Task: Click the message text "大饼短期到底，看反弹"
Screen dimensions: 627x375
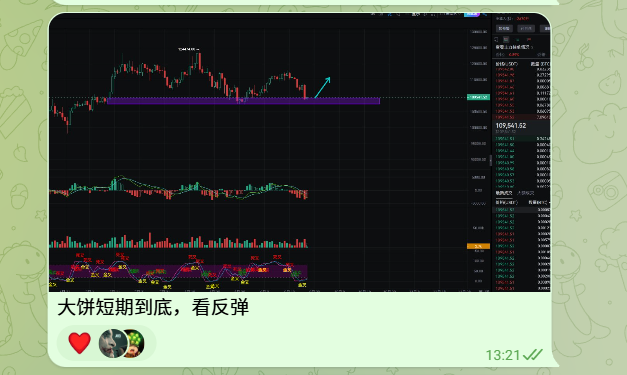Action: [x=153, y=308]
